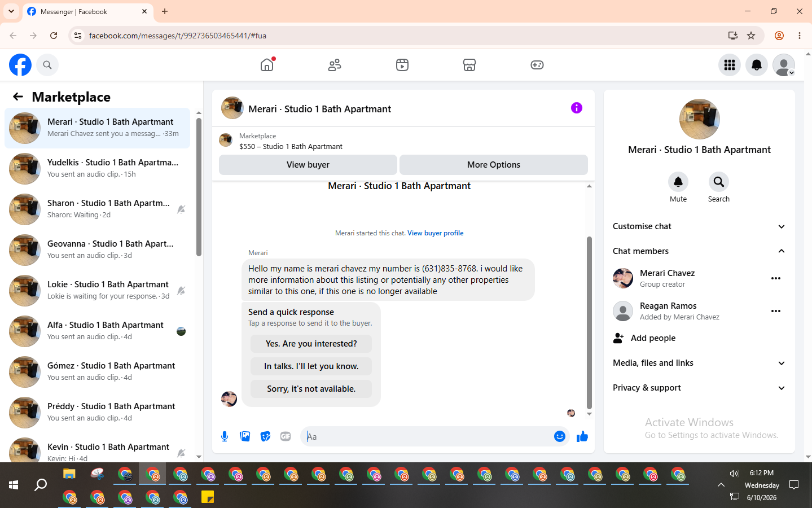Viewport: 812px width, 508px height.
Task: Open the View buyer profile link
Action: tap(436, 233)
